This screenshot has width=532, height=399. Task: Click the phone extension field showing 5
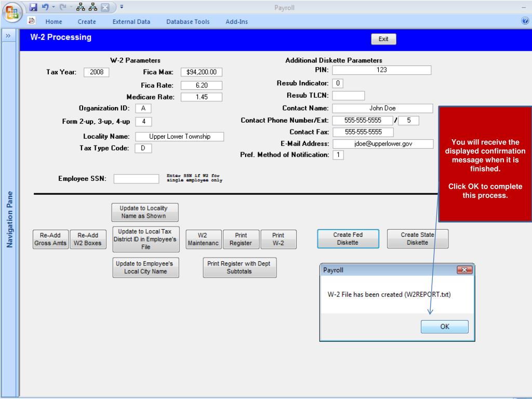click(408, 121)
